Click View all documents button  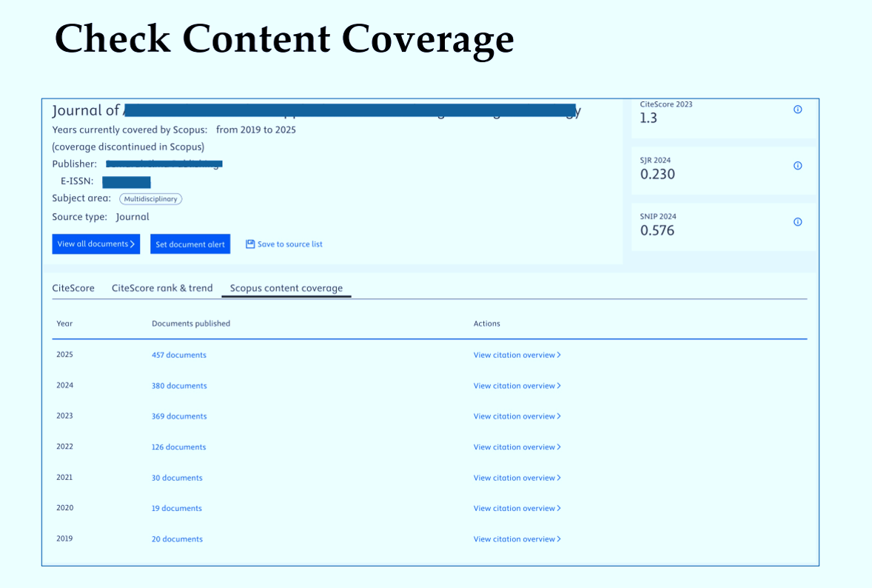pos(96,244)
